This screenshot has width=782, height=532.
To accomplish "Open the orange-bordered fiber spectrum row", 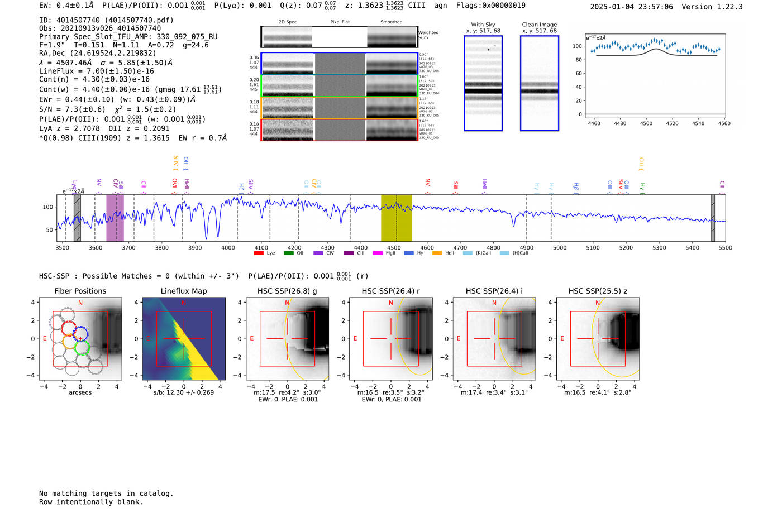I will pyautogui.click(x=339, y=108).
